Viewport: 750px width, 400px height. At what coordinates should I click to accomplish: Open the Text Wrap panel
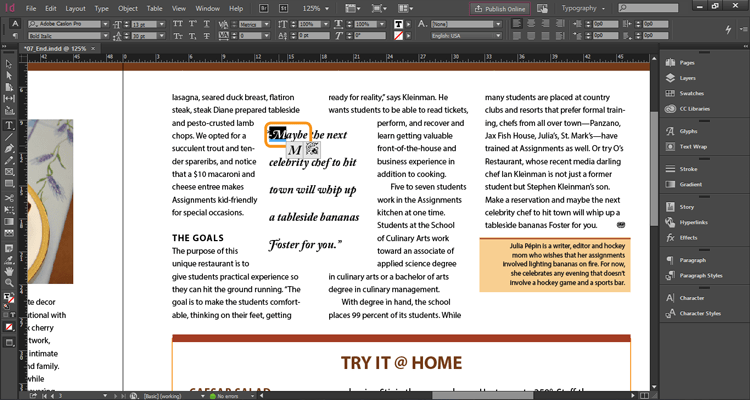[x=693, y=146]
